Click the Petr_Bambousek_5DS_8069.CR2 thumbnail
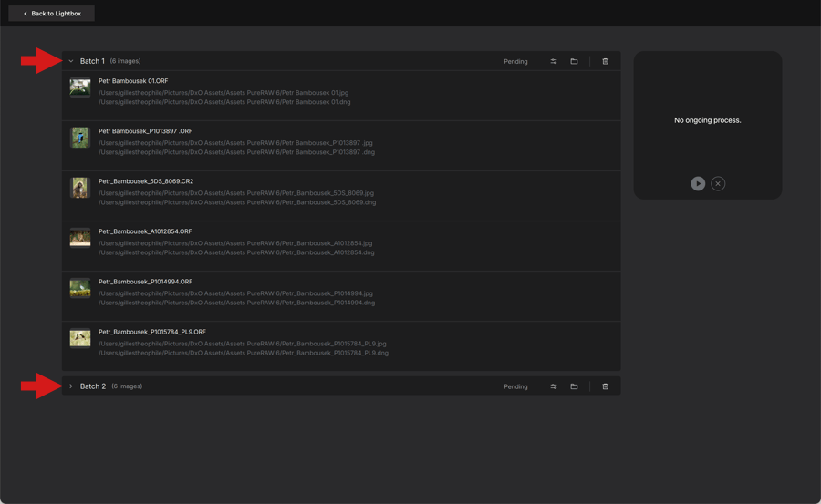 80,188
